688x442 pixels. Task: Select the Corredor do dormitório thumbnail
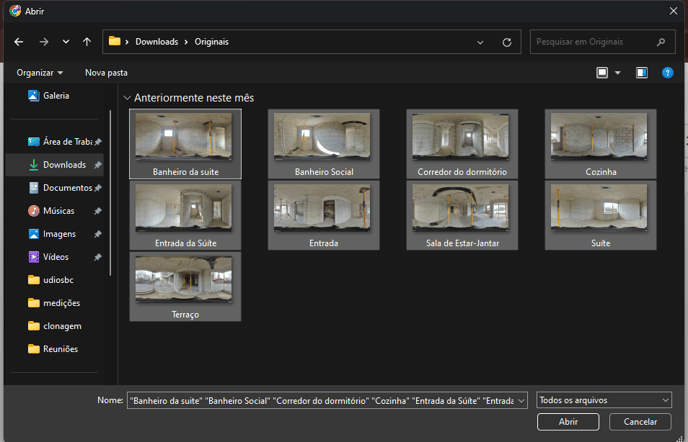coord(462,144)
